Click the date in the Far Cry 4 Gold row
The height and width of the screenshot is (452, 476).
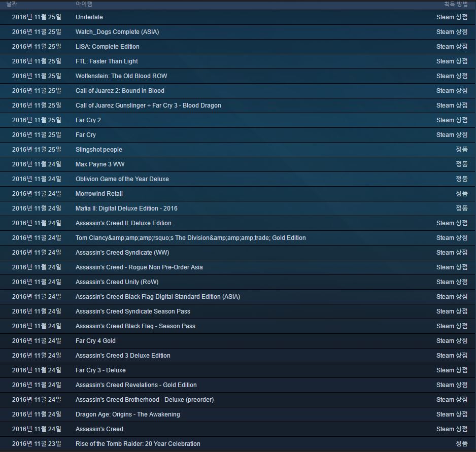tap(37, 341)
